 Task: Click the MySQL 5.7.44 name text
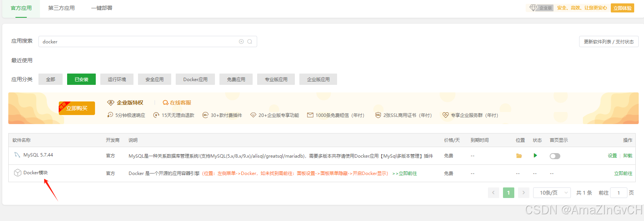pyautogui.click(x=38, y=155)
